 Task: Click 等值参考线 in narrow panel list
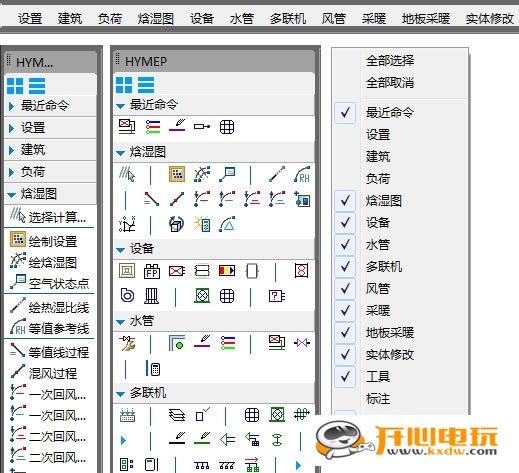(x=49, y=328)
